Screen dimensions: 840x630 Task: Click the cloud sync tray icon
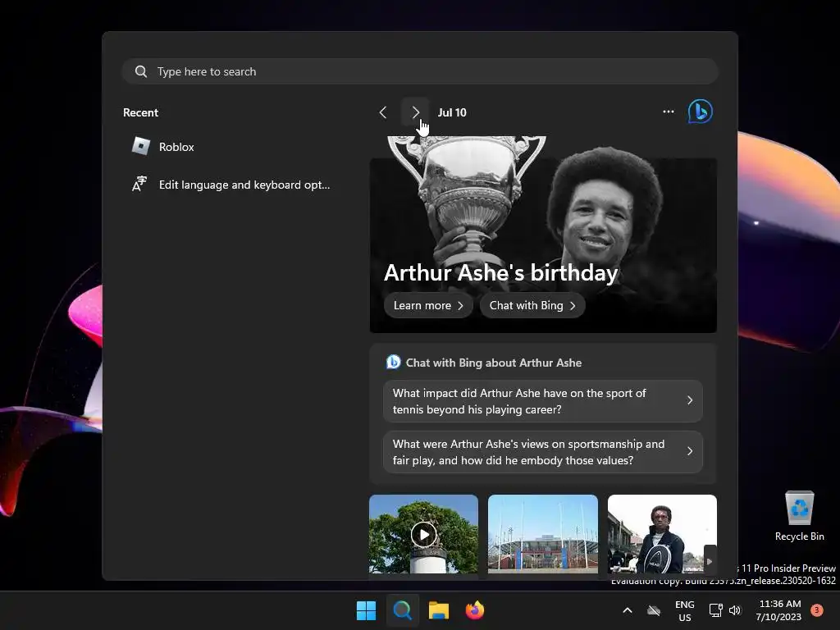click(x=654, y=610)
